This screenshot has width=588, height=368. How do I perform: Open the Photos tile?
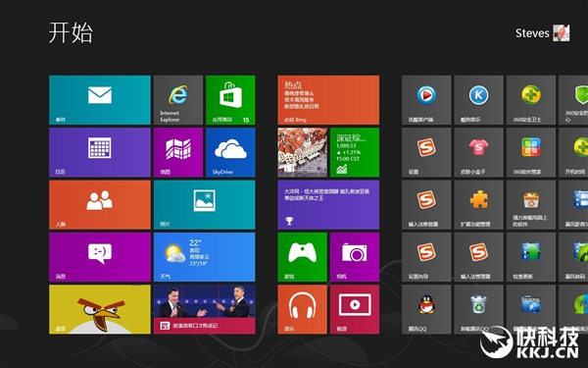click(x=205, y=205)
